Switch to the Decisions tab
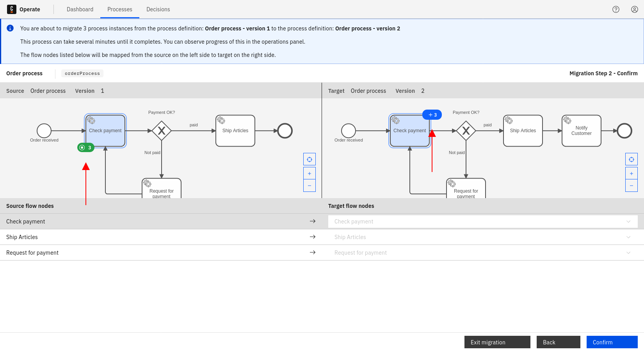 pyautogui.click(x=158, y=9)
